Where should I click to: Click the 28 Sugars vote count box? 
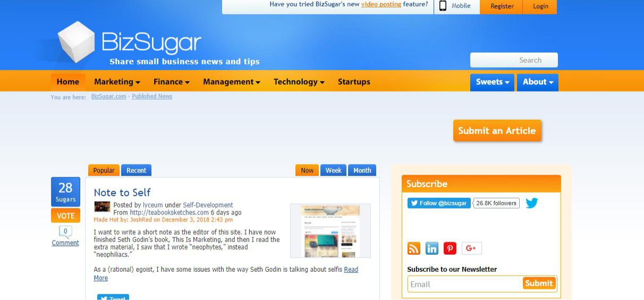[x=65, y=192]
